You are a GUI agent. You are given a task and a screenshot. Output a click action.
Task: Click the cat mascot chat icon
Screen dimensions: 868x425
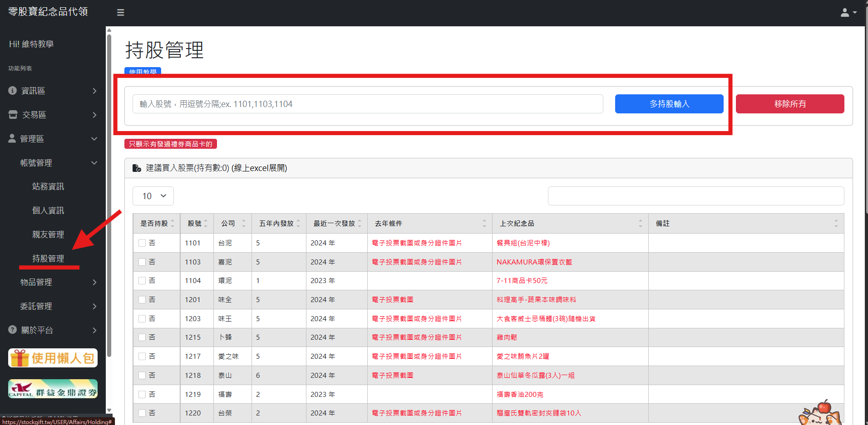tap(820, 414)
